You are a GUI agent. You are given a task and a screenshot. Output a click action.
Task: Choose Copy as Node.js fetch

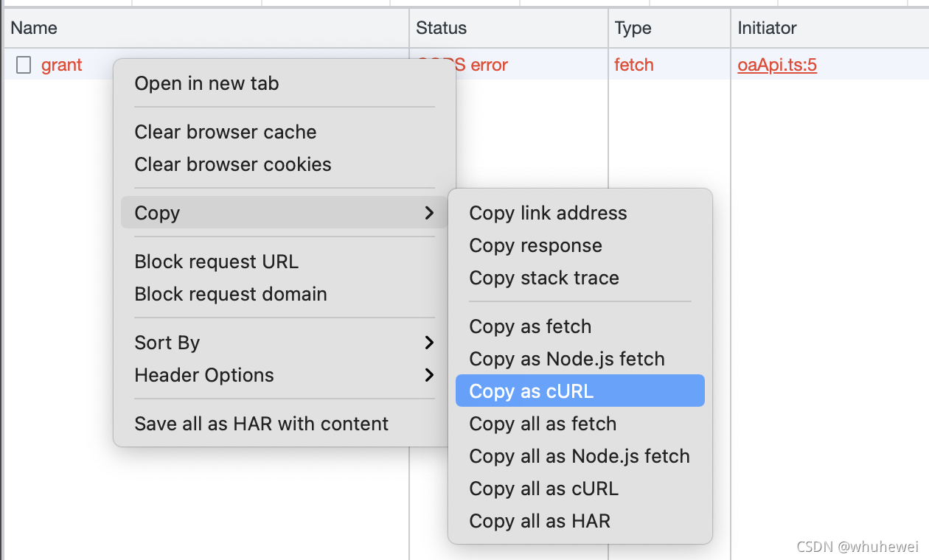click(x=566, y=359)
